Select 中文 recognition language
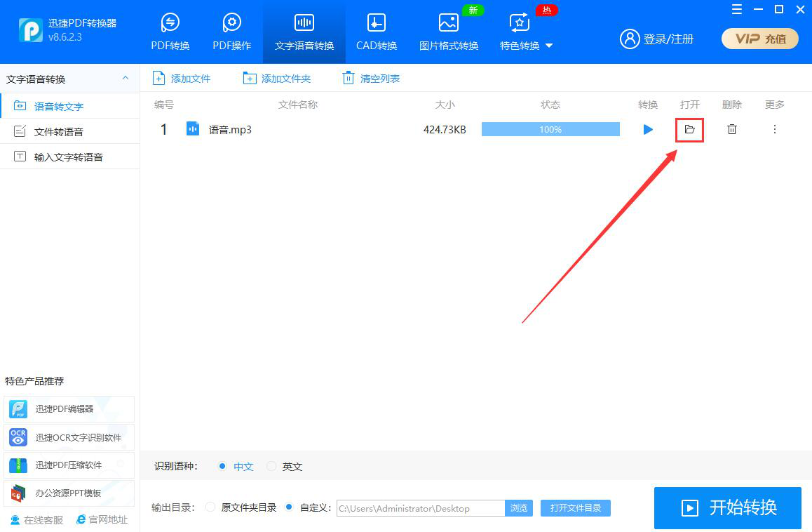812x532 pixels. (236, 466)
